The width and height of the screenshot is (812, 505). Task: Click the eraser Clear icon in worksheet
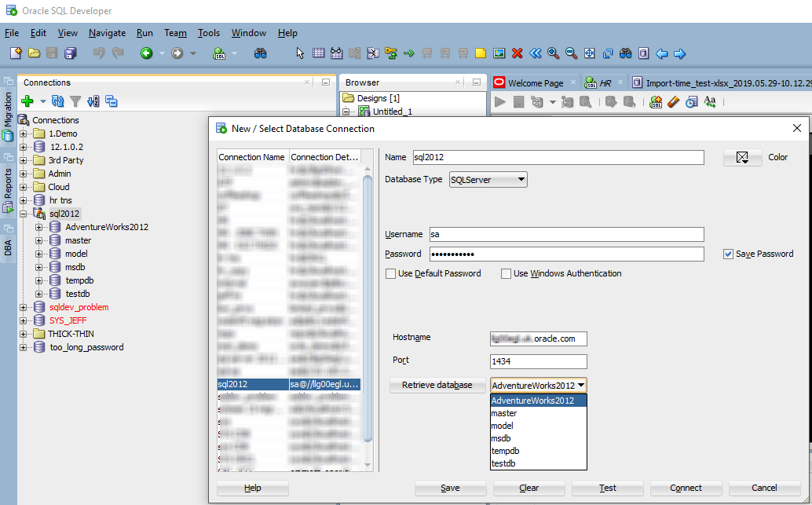point(673,101)
